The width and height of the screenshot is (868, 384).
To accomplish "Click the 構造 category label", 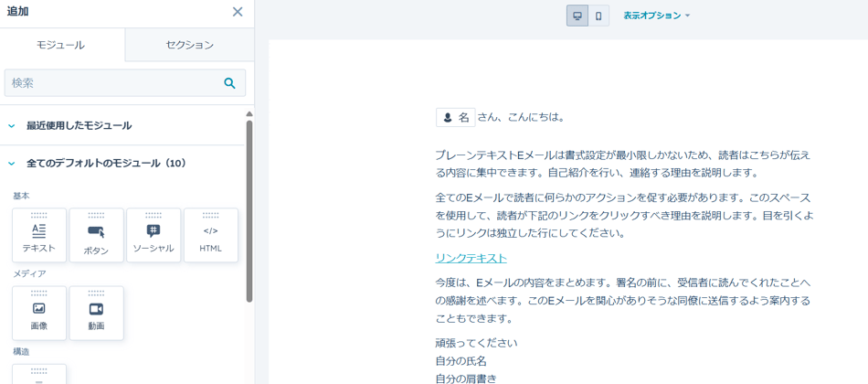I will click(21, 351).
